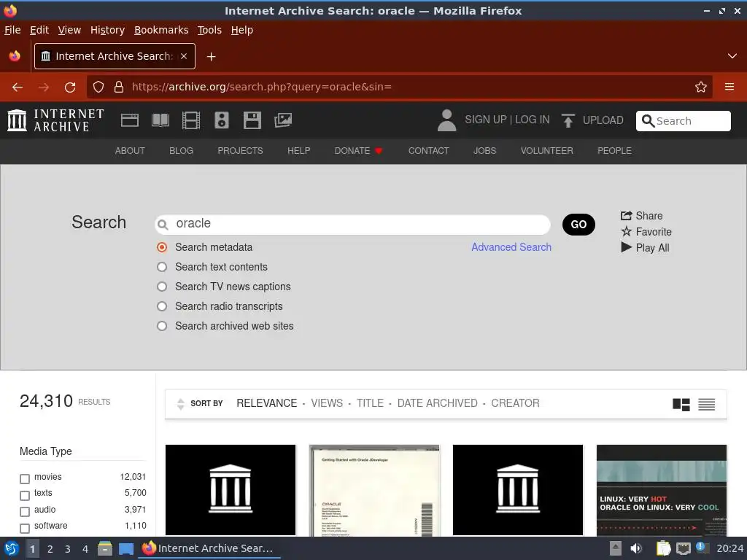
Task: Open tracking protection shield icon
Action: tap(98, 87)
